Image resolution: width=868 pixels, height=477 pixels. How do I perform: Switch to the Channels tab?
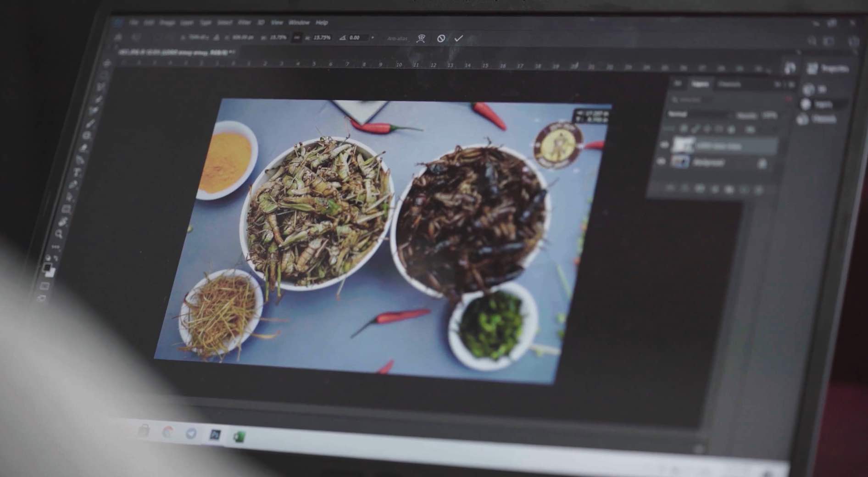tap(729, 84)
